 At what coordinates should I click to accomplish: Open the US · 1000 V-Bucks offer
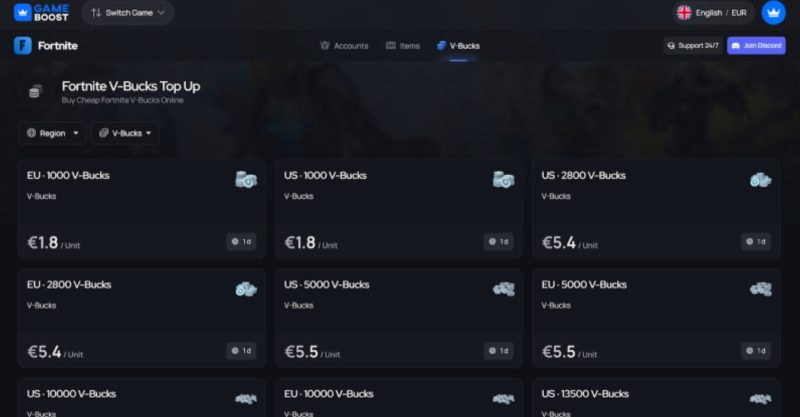point(398,209)
